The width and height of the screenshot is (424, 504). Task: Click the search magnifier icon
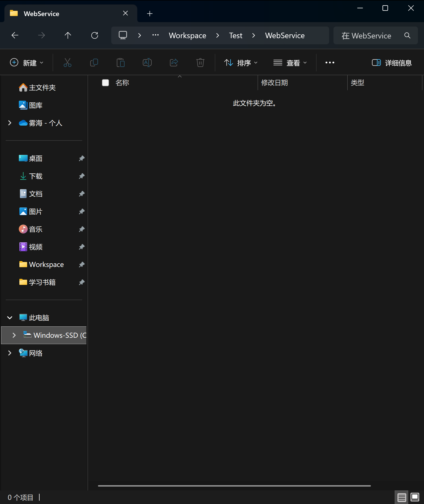(407, 35)
